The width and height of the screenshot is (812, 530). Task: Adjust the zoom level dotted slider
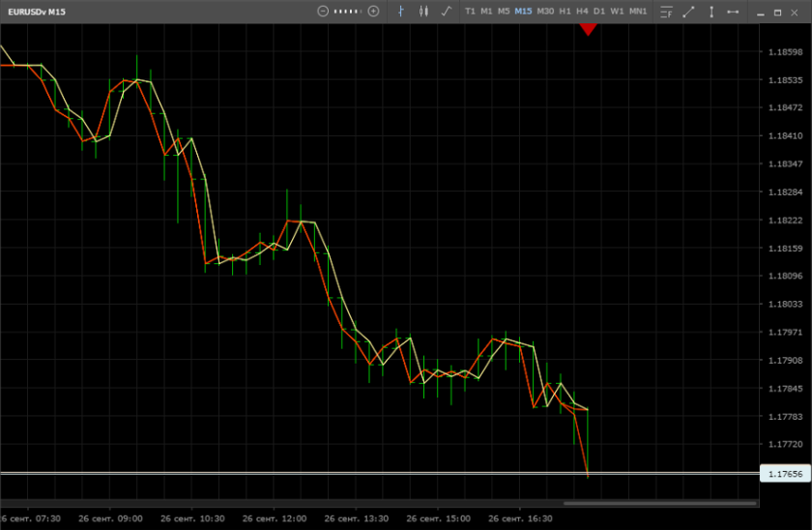[347, 12]
